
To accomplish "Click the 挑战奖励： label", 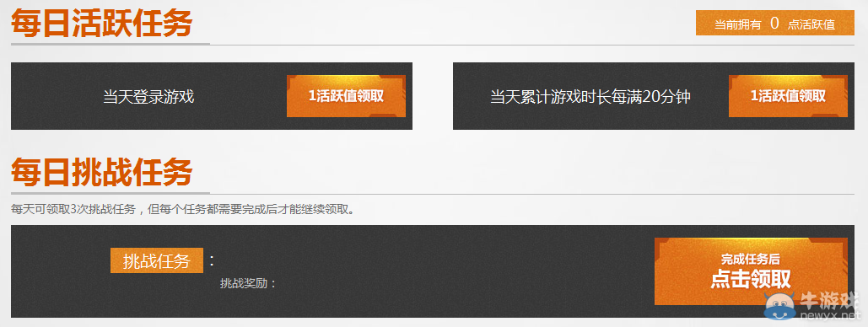I will pyautogui.click(x=248, y=284).
